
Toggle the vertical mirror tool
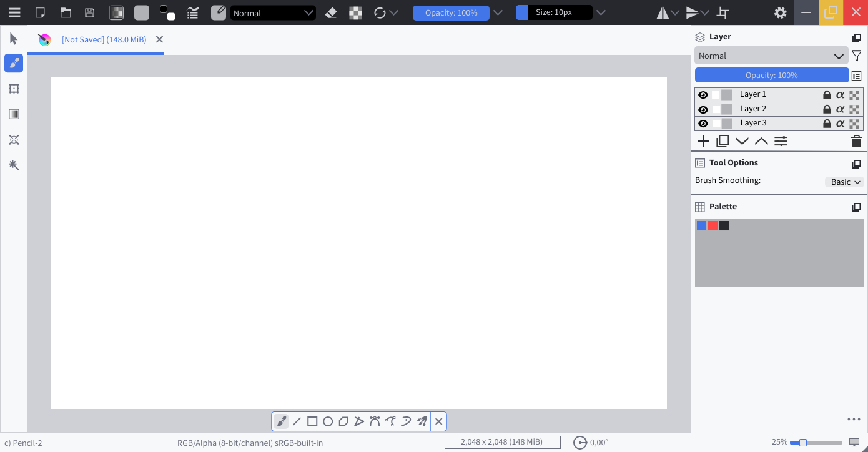692,12
